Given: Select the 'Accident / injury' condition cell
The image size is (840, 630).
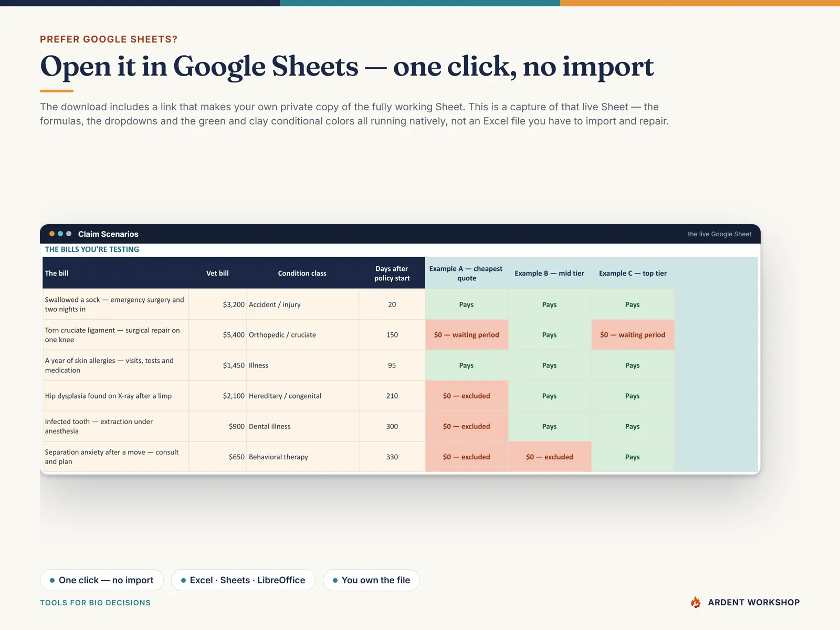Looking at the screenshot, I should click(303, 304).
